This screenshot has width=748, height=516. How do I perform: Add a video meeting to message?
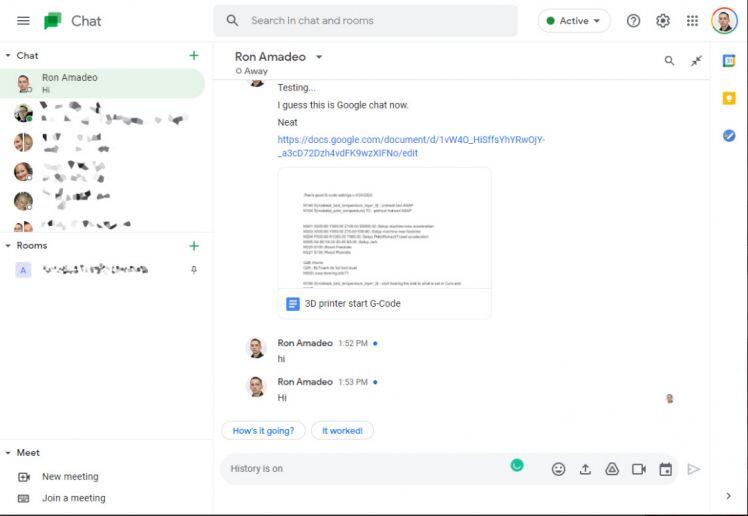coord(639,469)
